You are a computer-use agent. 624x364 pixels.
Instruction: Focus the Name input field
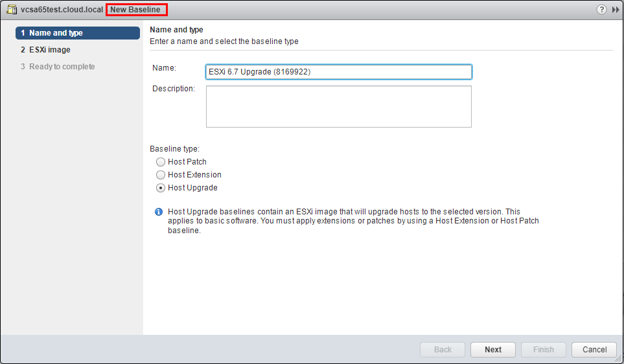pyautogui.click(x=339, y=72)
